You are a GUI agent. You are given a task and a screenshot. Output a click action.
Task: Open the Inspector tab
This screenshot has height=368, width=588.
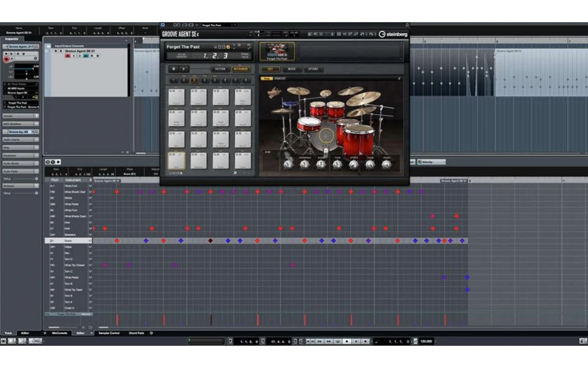coord(12,39)
